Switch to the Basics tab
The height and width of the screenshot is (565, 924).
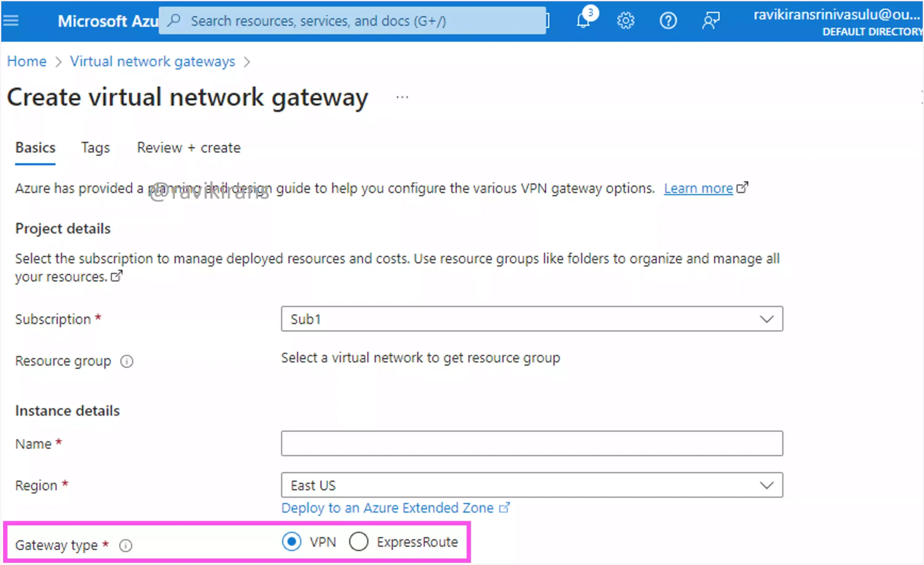[x=35, y=148]
